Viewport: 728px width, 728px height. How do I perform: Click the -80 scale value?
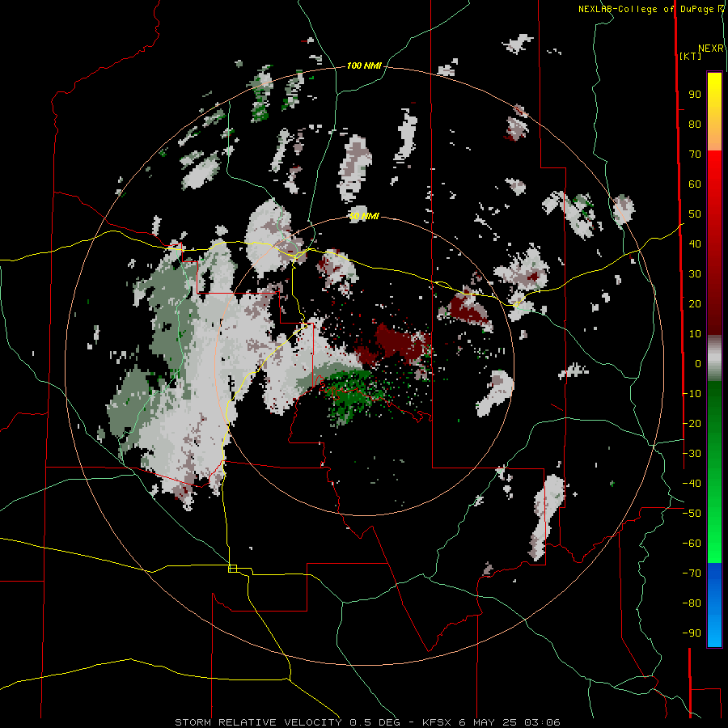pyautogui.click(x=692, y=603)
